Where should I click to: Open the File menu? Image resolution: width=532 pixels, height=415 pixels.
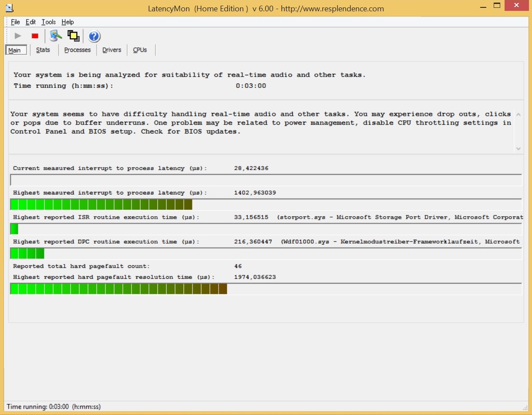pos(16,22)
